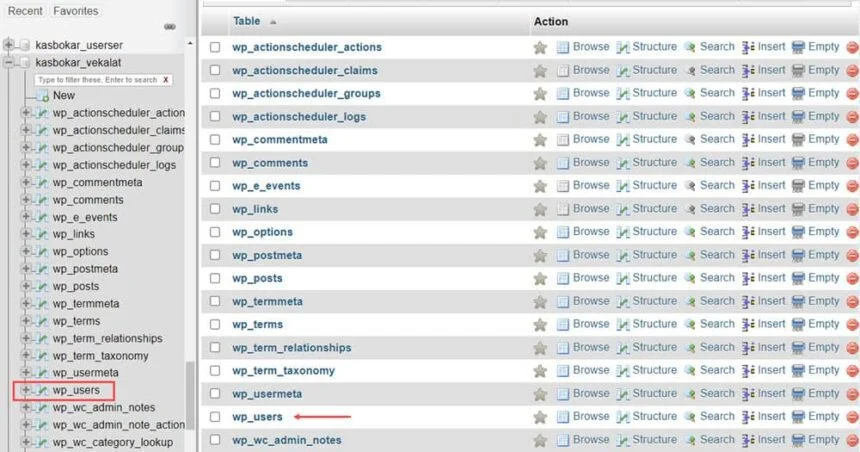Click Structure icon in wp_term_relationships row
This screenshot has width=860, height=452.
point(623,348)
